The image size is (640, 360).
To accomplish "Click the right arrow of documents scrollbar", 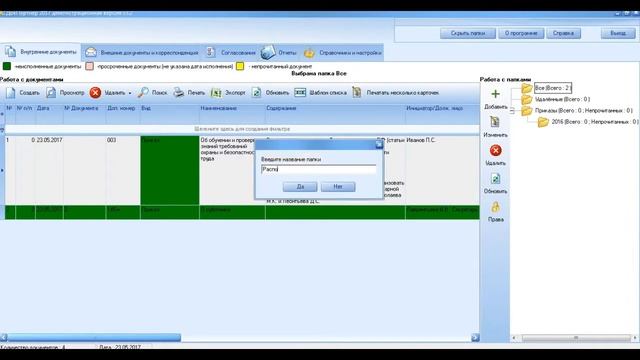I will 475,338.
